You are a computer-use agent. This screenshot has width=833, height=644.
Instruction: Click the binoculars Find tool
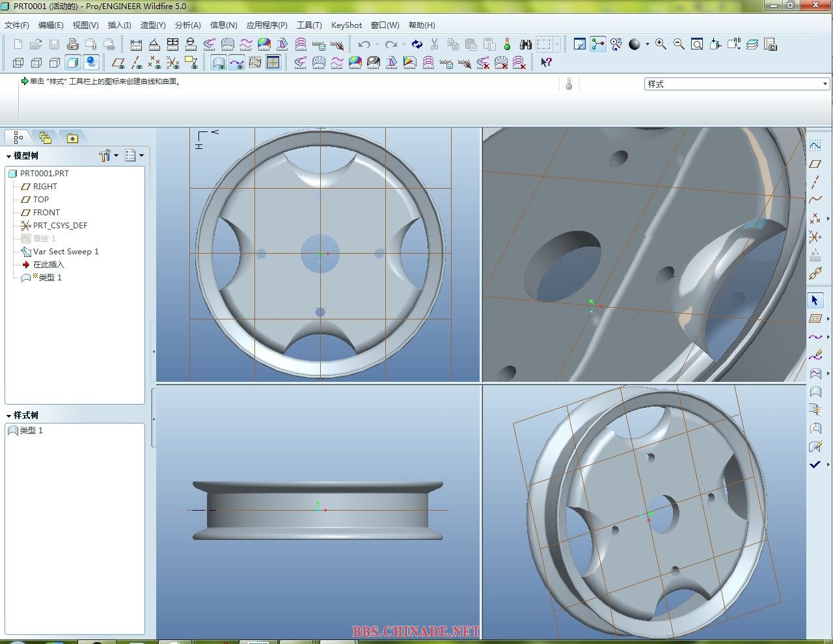[x=526, y=44]
